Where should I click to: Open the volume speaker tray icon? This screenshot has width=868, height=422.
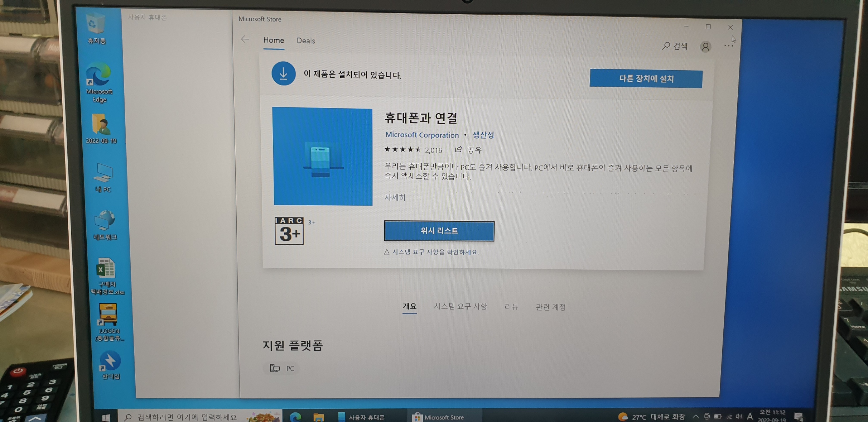coord(739,416)
